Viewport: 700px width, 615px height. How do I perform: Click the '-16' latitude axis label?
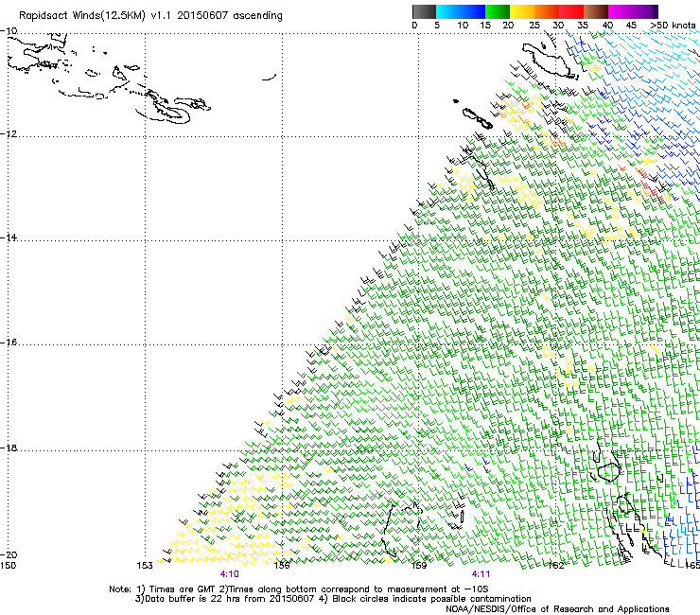pos(9,343)
